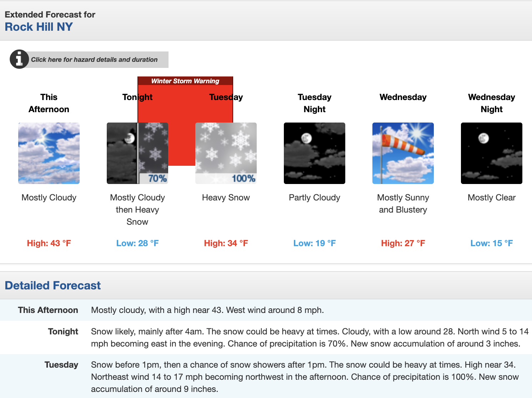Click the Mostly Clear icon for Wednesday Night

pyautogui.click(x=491, y=153)
